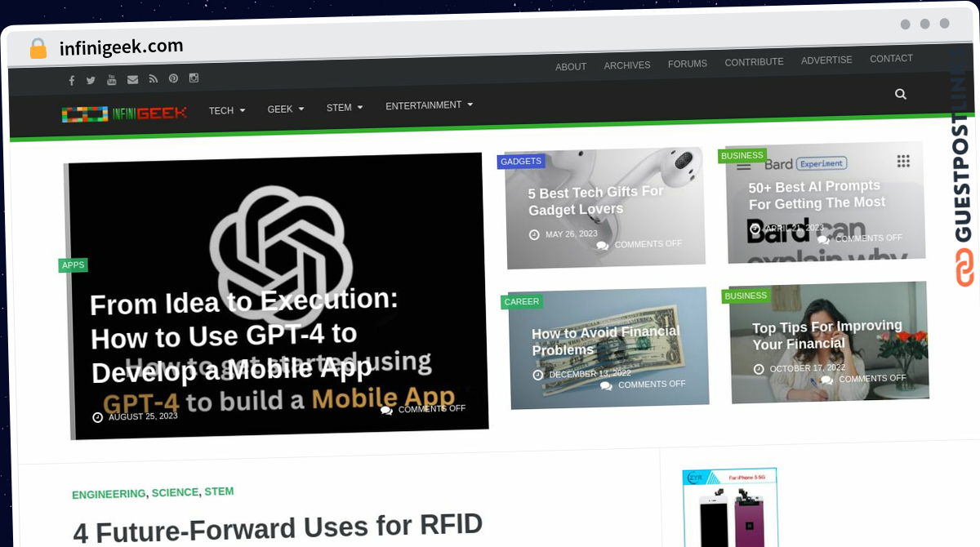The image size is (980, 547).
Task: Expand the STEM dropdown menu
Action: coord(345,107)
